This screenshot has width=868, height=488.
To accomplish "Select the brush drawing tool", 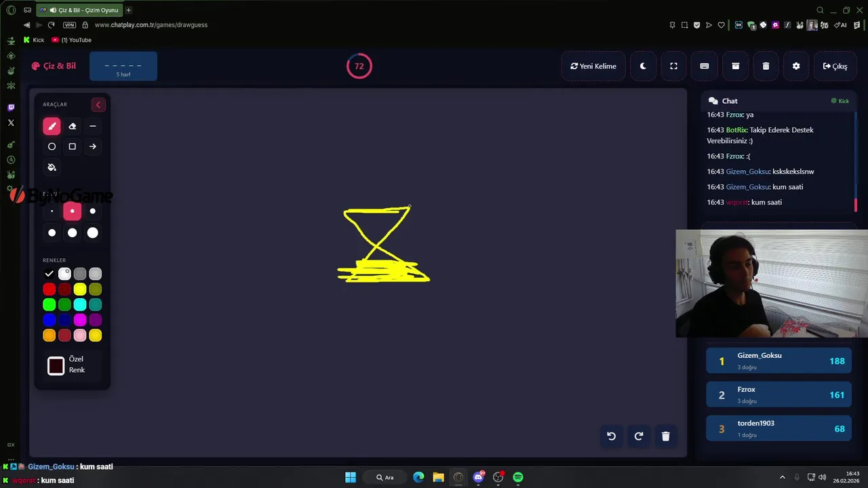I will (x=52, y=126).
